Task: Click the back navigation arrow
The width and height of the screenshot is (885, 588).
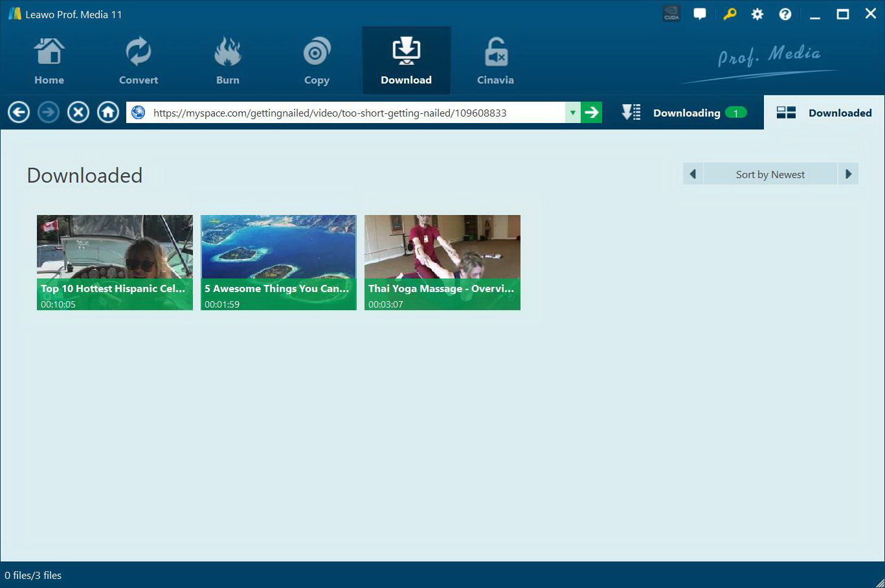Action: [x=18, y=111]
